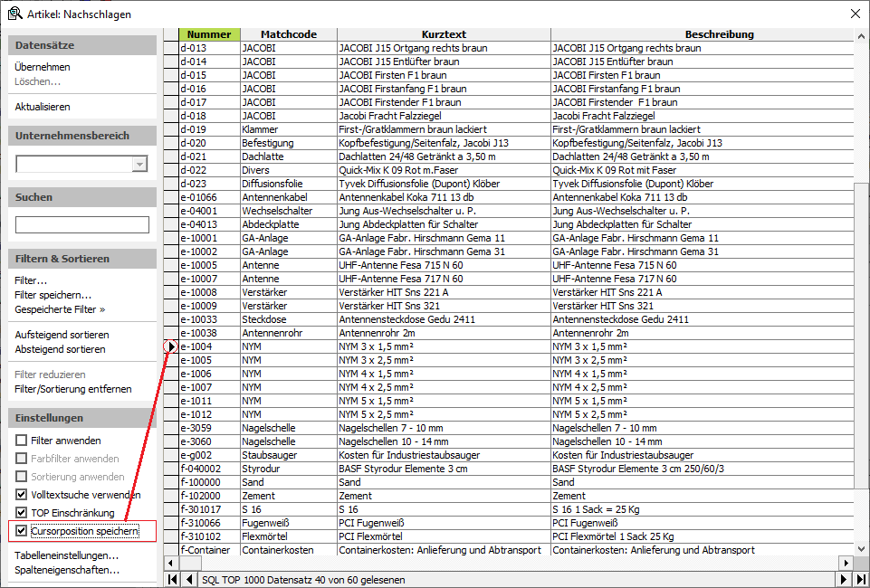
Task: Click Matchcode cell Fugenweiß
Action: (x=289, y=523)
